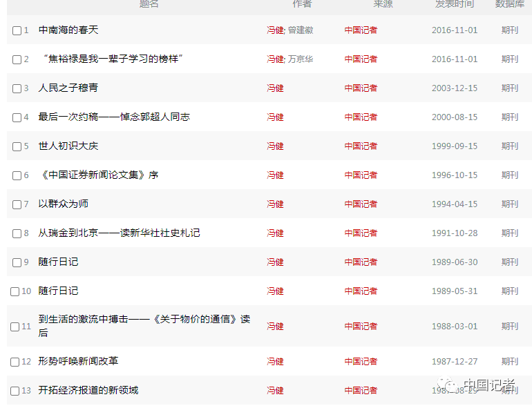Open source 中国记者 for 世人初识大庆 row
The image size is (532, 408).
361,146
